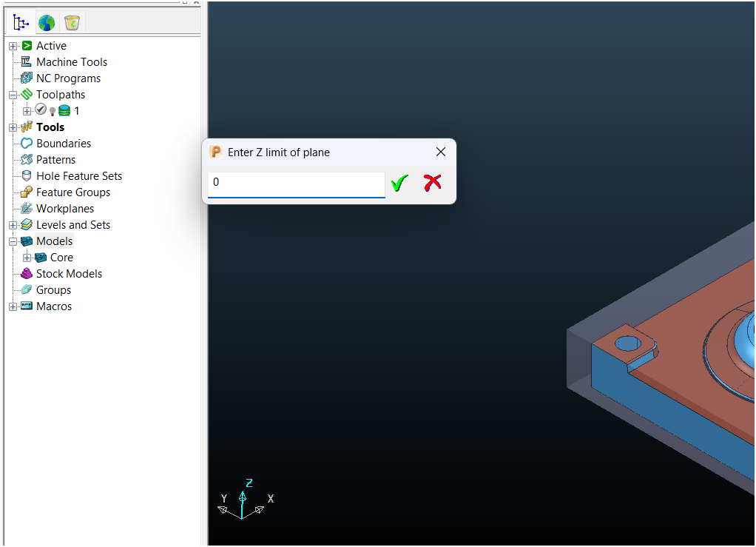Click the Z limit value input field
Viewport: 756px width, 547px height.
point(297,184)
